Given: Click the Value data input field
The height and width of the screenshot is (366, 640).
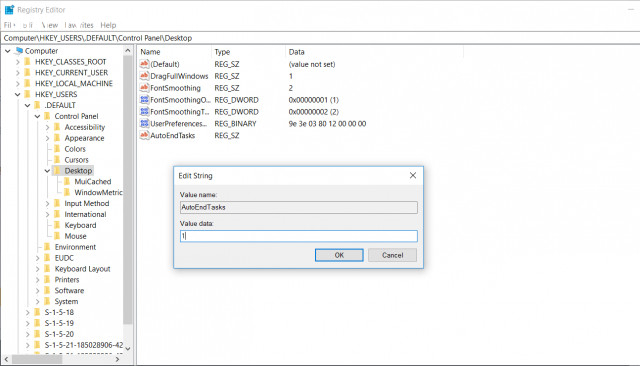Looking at the screenshot, I should 299,236.
